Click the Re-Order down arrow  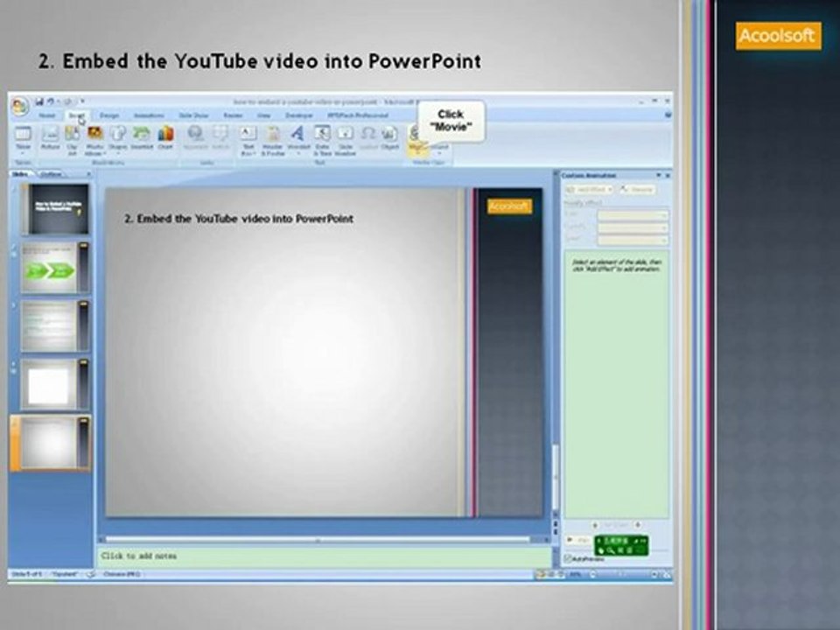638,526
